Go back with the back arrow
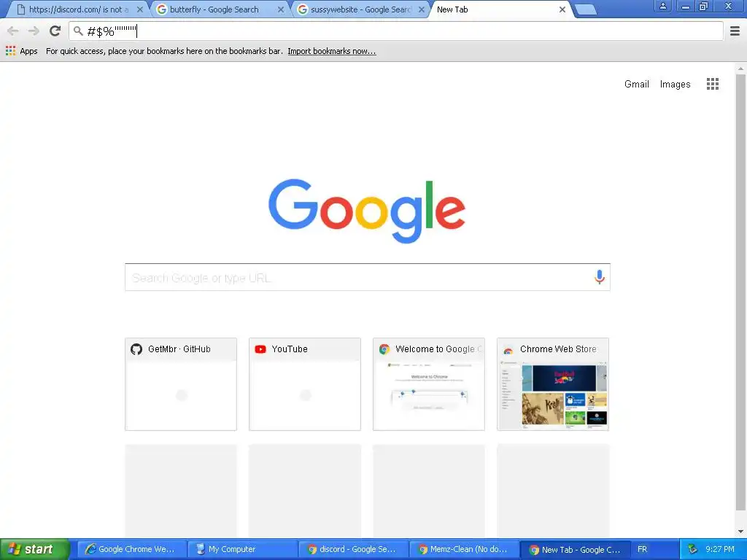The width and height of the screenshot is (747, 560). click(x=13, y=31)
